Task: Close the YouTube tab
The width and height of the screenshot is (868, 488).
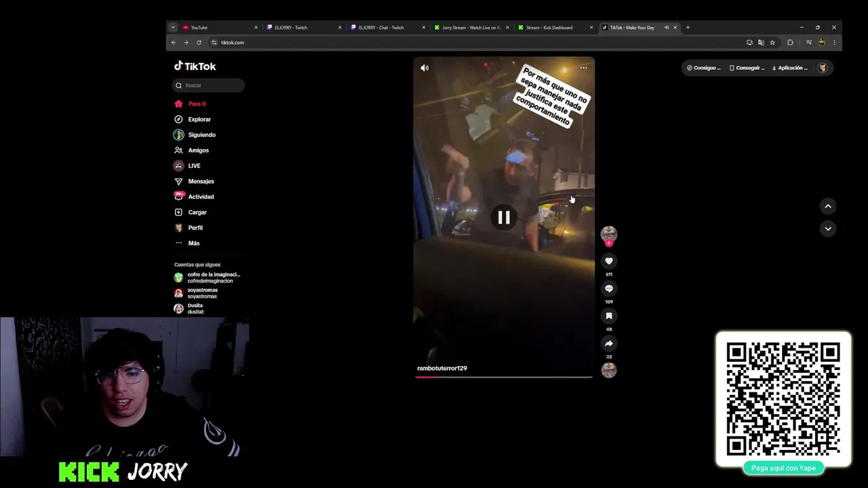Action: [x=256, y=28]
